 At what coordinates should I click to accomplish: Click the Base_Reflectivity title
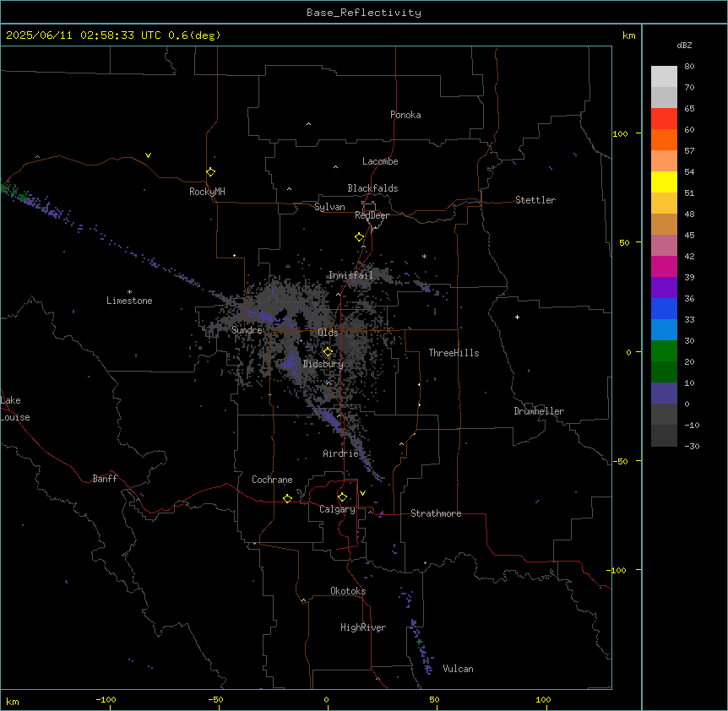(364, 13)
